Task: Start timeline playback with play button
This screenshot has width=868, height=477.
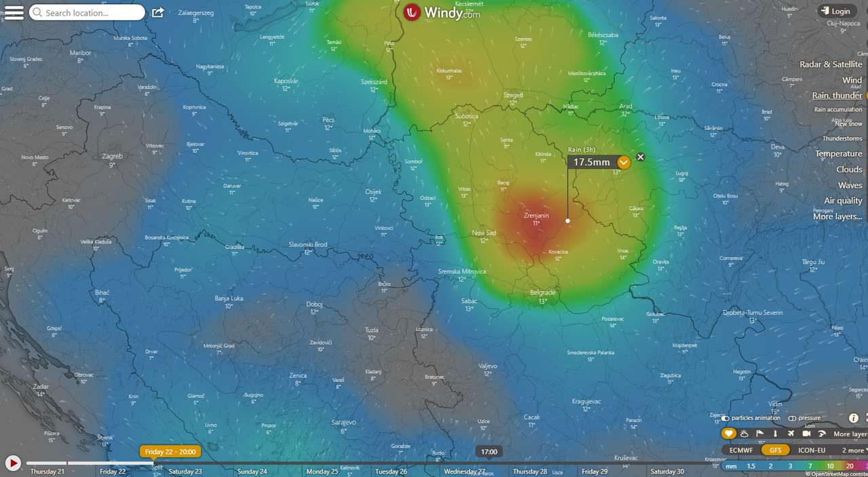Action: tap(13, 463)
